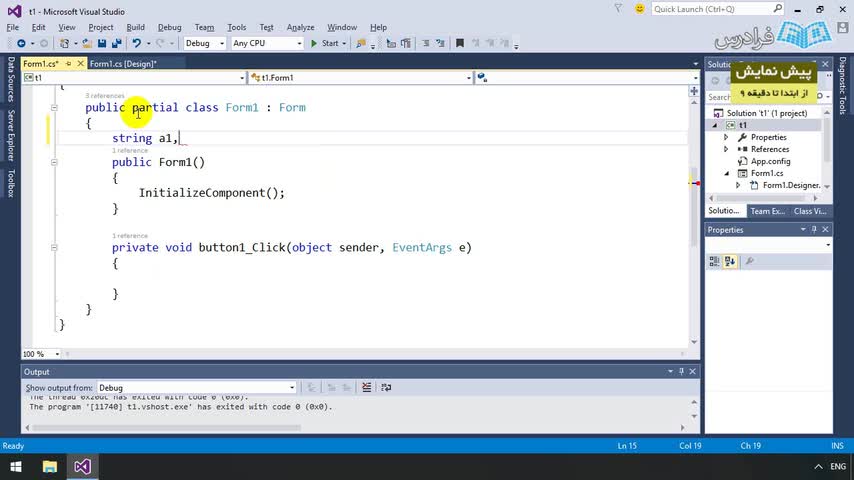Click the ENG language indicator in system tray
854x480 pixels.
[x=838, y=467]
